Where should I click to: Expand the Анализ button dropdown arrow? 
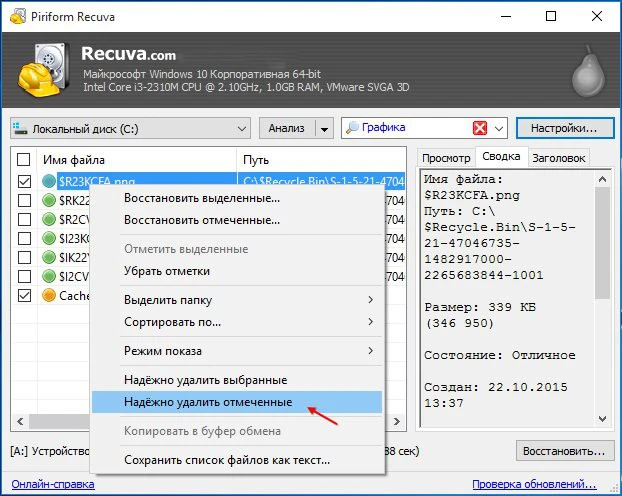pos(324,129)
